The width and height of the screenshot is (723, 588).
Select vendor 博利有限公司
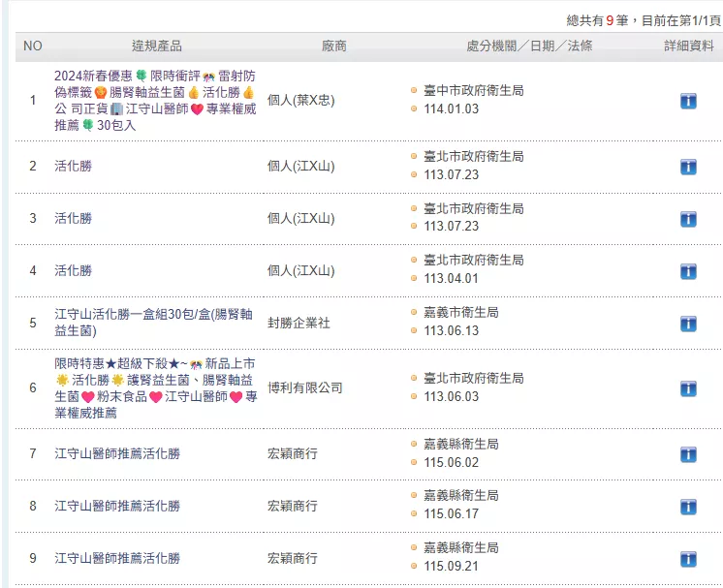coord(304,388)
